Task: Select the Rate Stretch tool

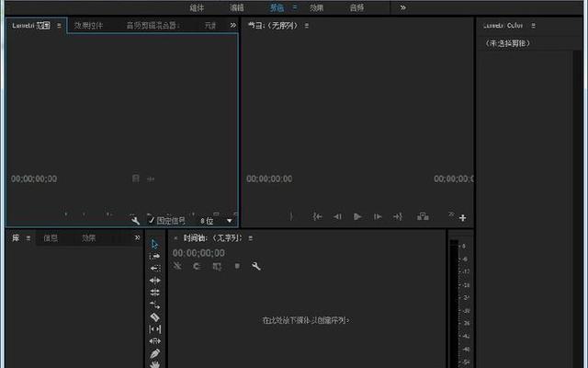Action: [154, 305]
